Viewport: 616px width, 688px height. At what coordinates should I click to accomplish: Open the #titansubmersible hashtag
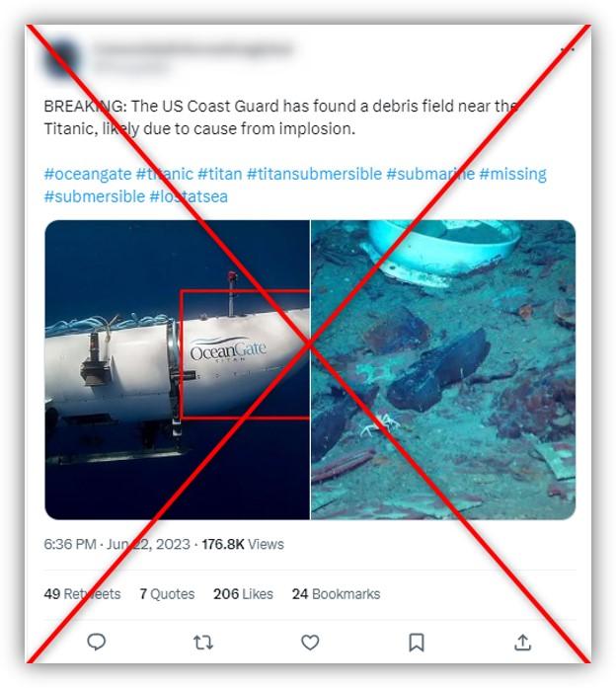click(314, 174)
